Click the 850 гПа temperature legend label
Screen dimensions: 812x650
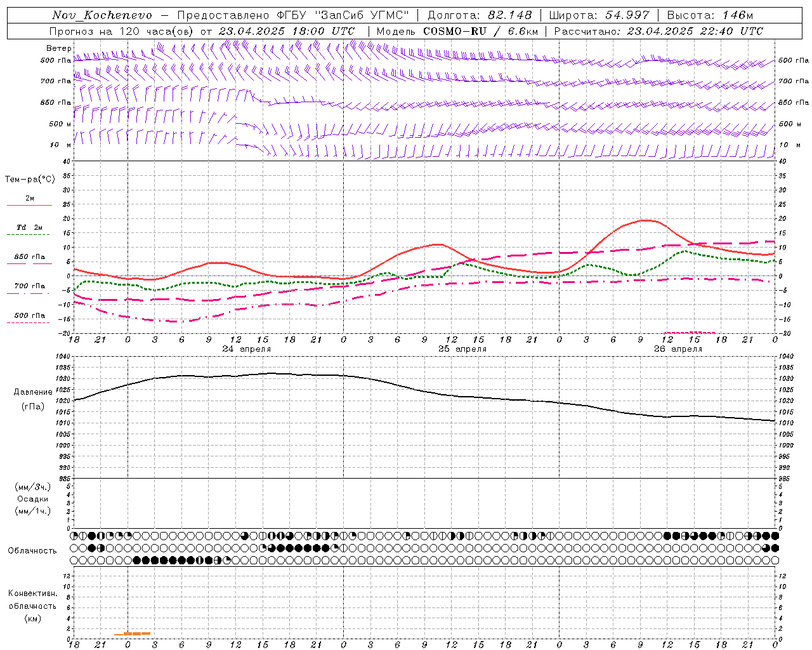30,257
